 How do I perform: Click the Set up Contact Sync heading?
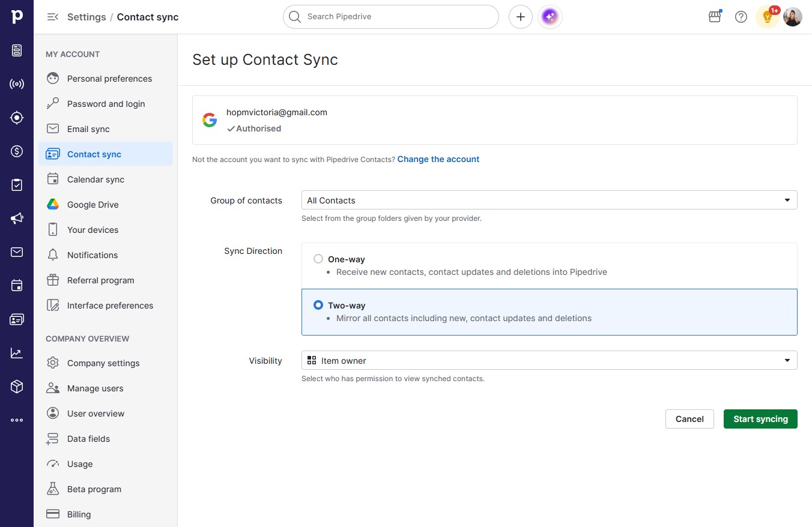265,59
